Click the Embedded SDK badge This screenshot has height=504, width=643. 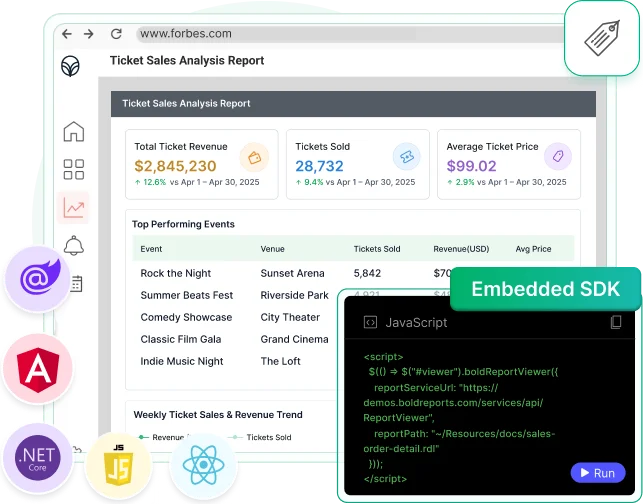coord(545,289)
